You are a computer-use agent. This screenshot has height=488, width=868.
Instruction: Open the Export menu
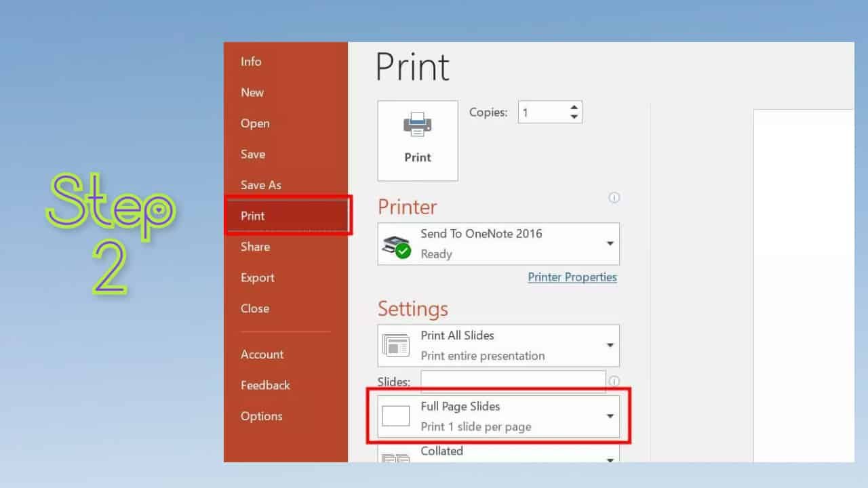point(257,277)
